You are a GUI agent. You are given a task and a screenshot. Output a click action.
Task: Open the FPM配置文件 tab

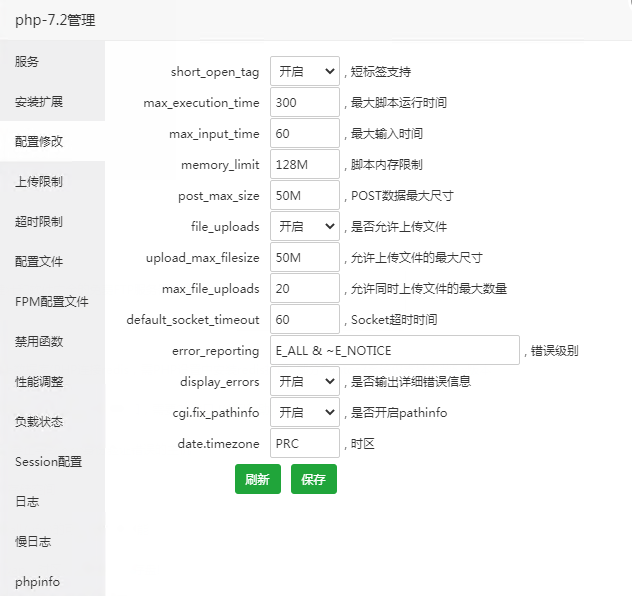pyautogui.click(x=52, y=301)
